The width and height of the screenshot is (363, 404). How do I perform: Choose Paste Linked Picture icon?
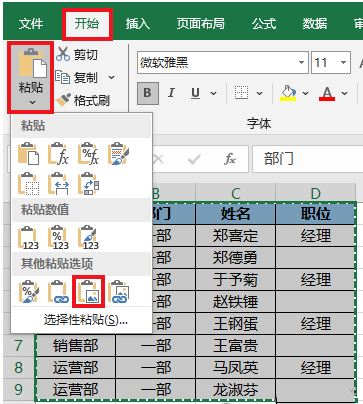tap(118, 292)
